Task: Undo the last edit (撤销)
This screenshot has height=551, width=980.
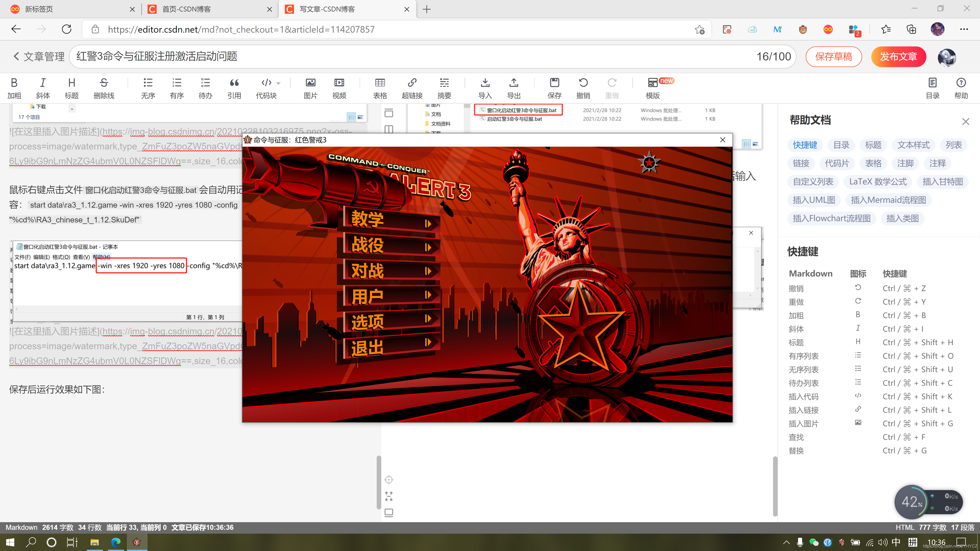Action: (x=583, y=88)
